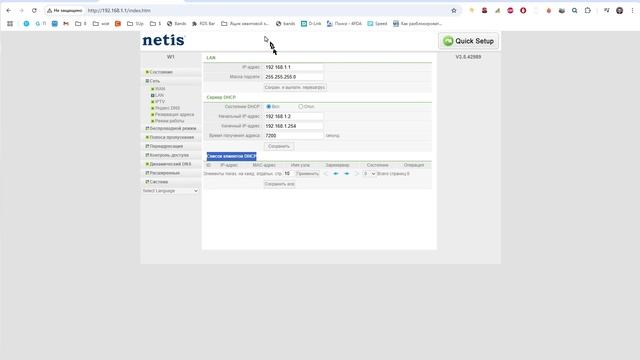The image size is (640, 360).
Task: Click the green Quick Setup button
Action: point(469,41)
